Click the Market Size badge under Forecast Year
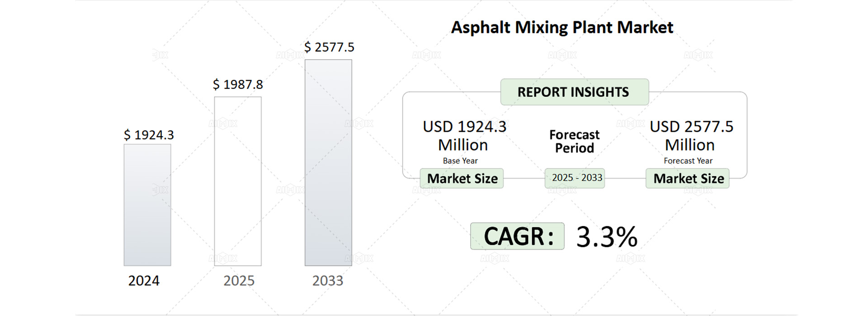Viewport: 868px width, 316px height. pyautogui.click(x=688, y=179)
